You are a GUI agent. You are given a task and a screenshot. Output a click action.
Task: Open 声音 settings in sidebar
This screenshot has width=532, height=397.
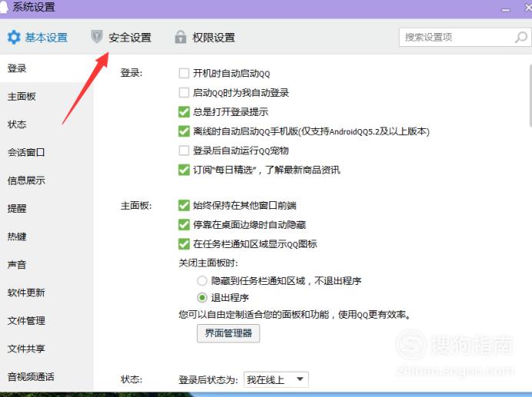[46, 264]
